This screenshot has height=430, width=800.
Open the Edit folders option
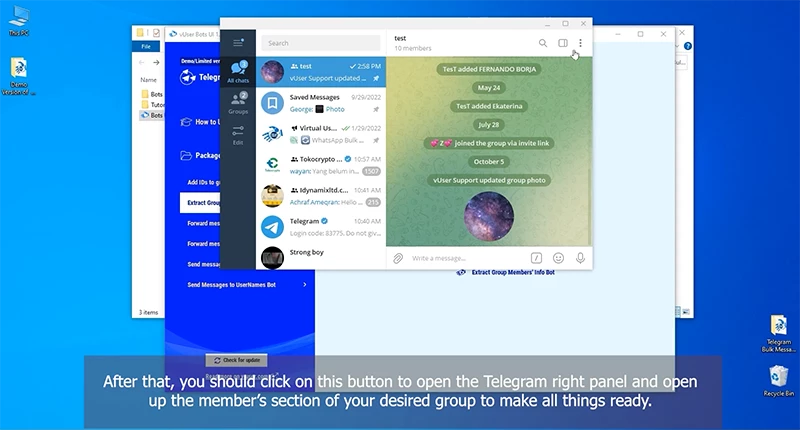(x=238, y=135)
